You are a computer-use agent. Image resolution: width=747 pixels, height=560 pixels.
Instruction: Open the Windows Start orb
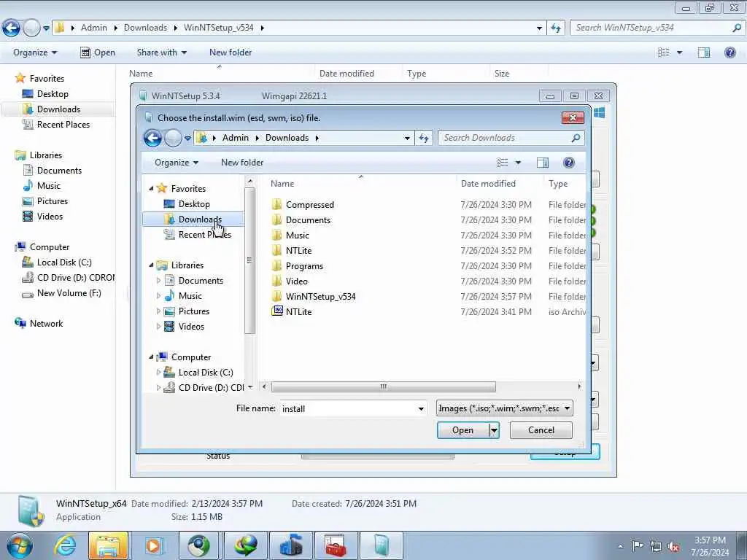[20, 545]
